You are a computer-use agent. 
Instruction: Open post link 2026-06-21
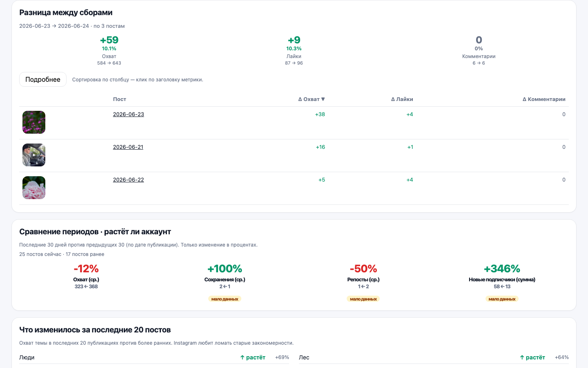click(128, 147)
